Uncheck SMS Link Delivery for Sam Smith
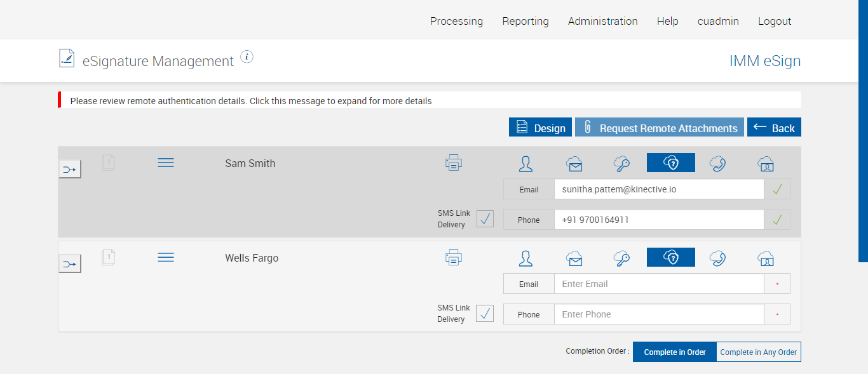Screen dimensions: 868x374 (x=485, y=219)
